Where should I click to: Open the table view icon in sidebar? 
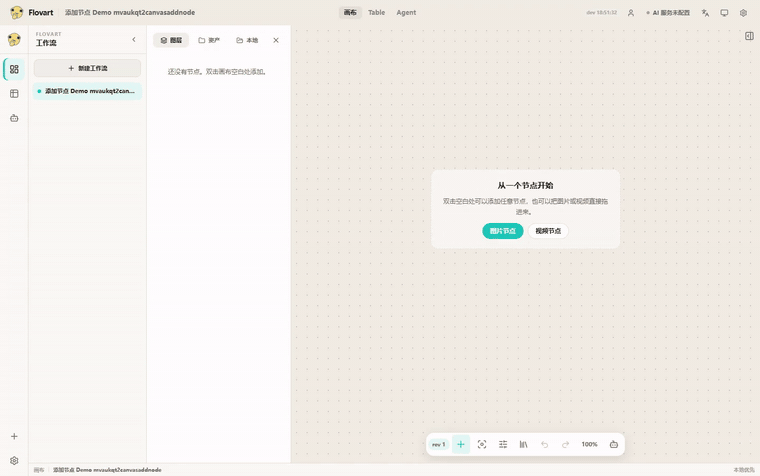point(14,94)
